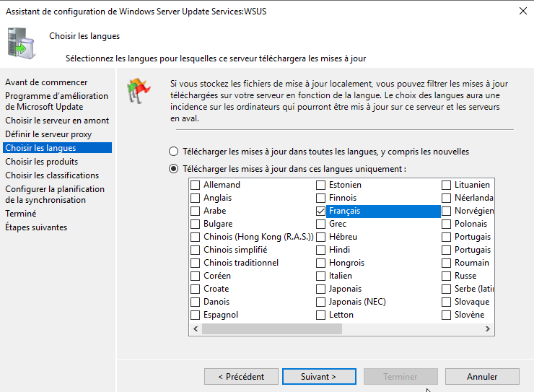534x392 pixels.
Task: Click the Italien label text
Action: click(x=341, y=276)
